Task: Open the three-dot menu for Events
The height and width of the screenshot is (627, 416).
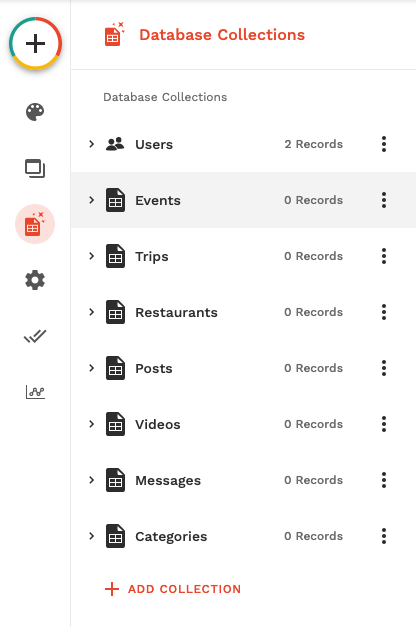Action: pyautogui.click(x=384, y=200)
